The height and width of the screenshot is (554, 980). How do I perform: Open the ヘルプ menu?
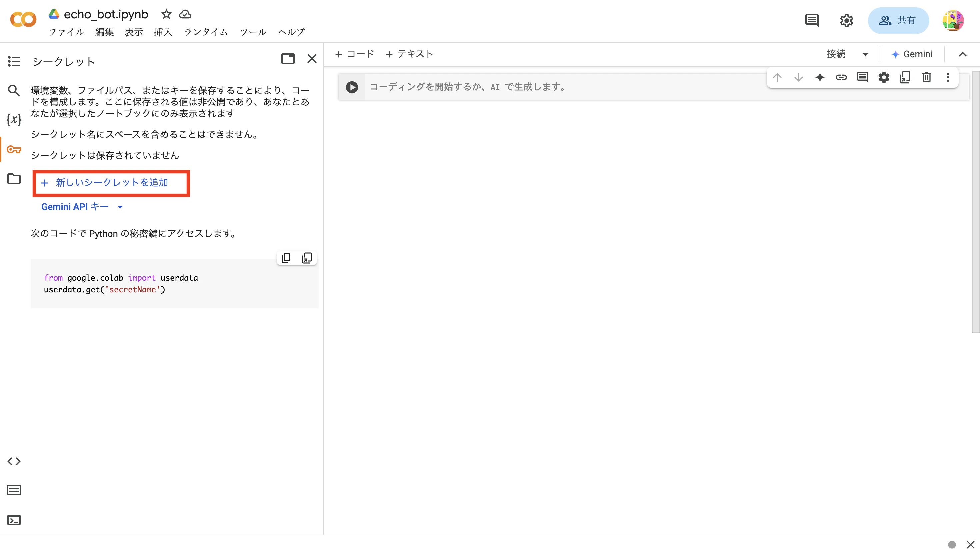pos(291,32)
